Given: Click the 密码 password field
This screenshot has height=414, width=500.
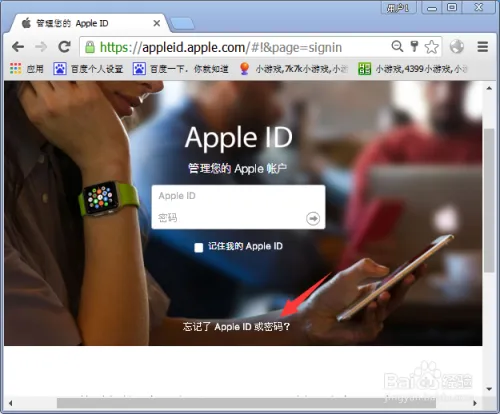Looking at the screenshot, I should 228,218.
